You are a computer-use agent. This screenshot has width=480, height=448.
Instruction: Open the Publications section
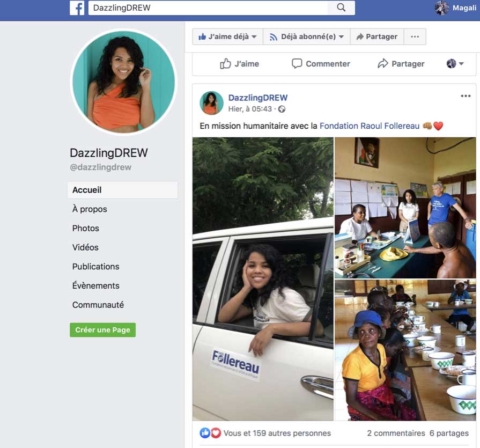pyautogui.click(x=96, y=267)
